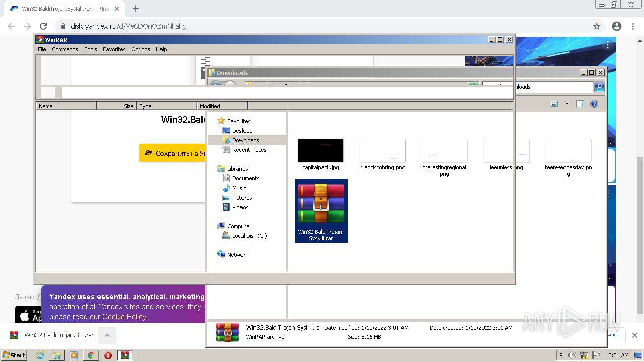644x362 pixels.
Task: Switch to WinRAR taskbar button
Action: pyautogui.click(x=125, y=355)
